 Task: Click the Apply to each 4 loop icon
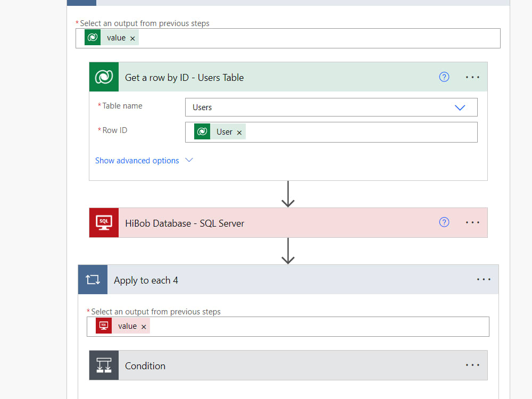coord(93,280)
